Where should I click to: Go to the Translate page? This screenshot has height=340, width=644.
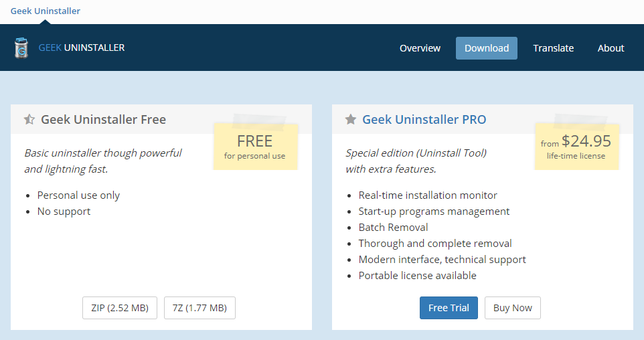[x=553, y=48]
